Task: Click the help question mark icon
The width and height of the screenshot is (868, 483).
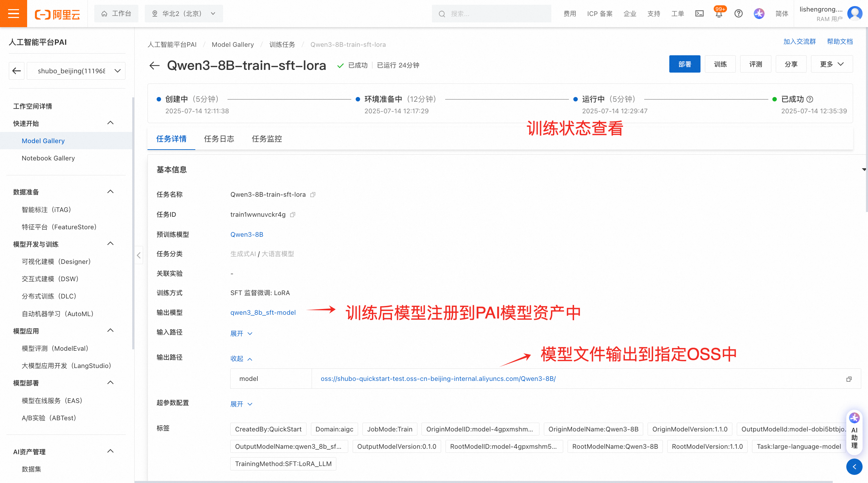Action: click(x=738, y=14)
